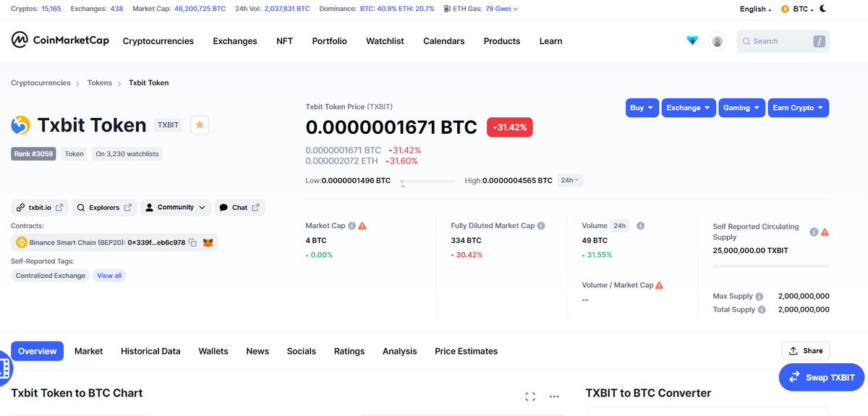Open the user profile avatar
The height and width of the screenshot is (416, 868).
[x=718, y=41]
